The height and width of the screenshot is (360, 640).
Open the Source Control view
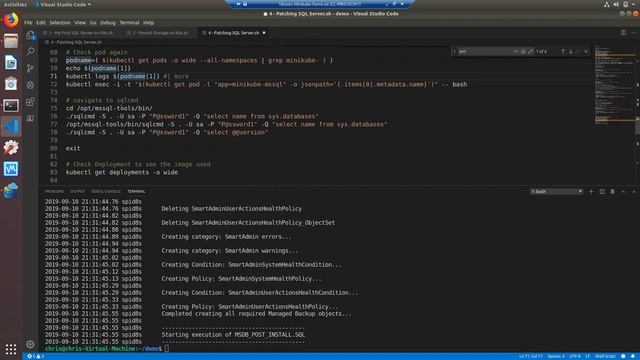pyautogui.click(x=30, y=68)
